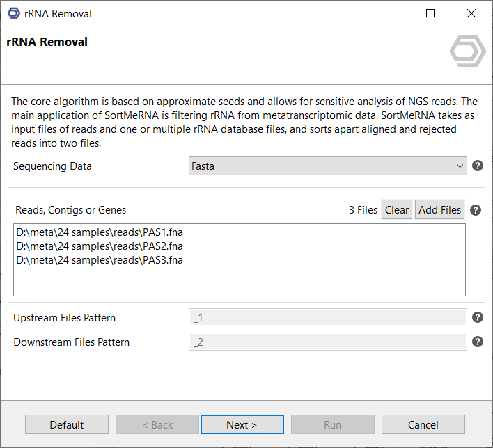The width and height of the screenshot is (493, 448).
Task: Highlight PAS3.fna in the file list
Action: [x=100, y=260]
